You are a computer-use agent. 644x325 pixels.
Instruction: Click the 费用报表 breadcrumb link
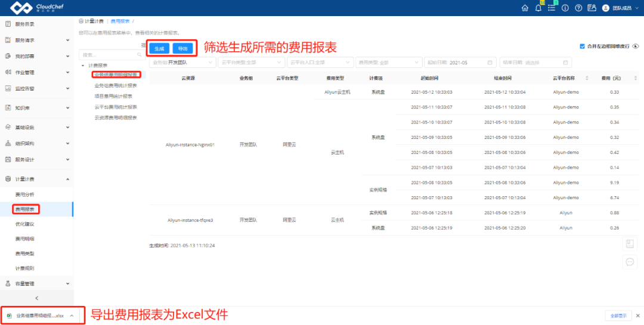tap(120, 21)
